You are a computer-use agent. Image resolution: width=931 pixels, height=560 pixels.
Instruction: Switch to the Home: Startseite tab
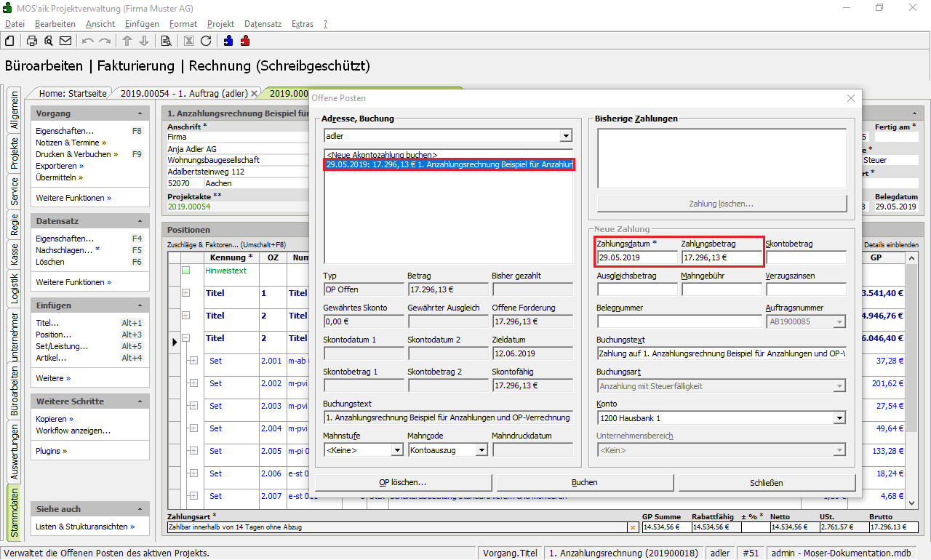73,93
